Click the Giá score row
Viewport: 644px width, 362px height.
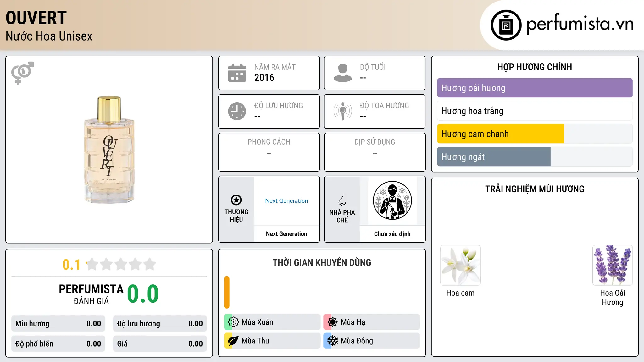click(x=160, y=344)
